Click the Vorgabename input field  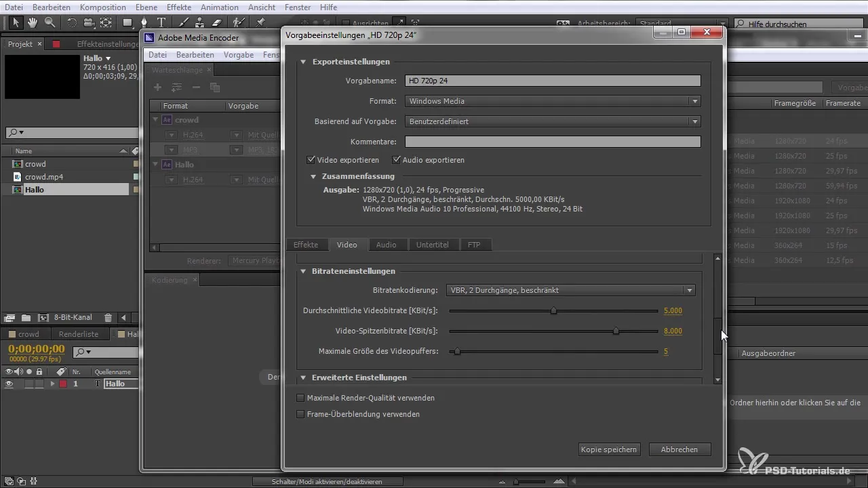[x=553, y=81]
